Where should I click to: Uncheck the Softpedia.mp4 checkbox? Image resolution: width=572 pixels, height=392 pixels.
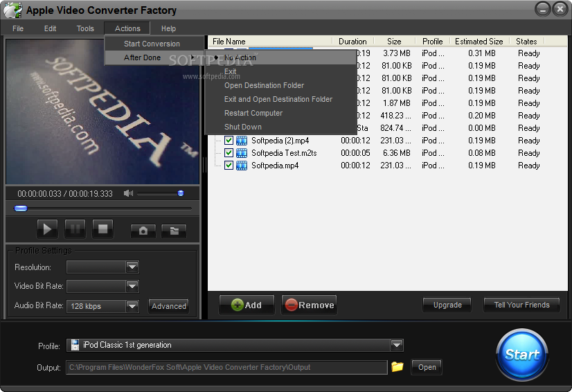tap(229, 166)
